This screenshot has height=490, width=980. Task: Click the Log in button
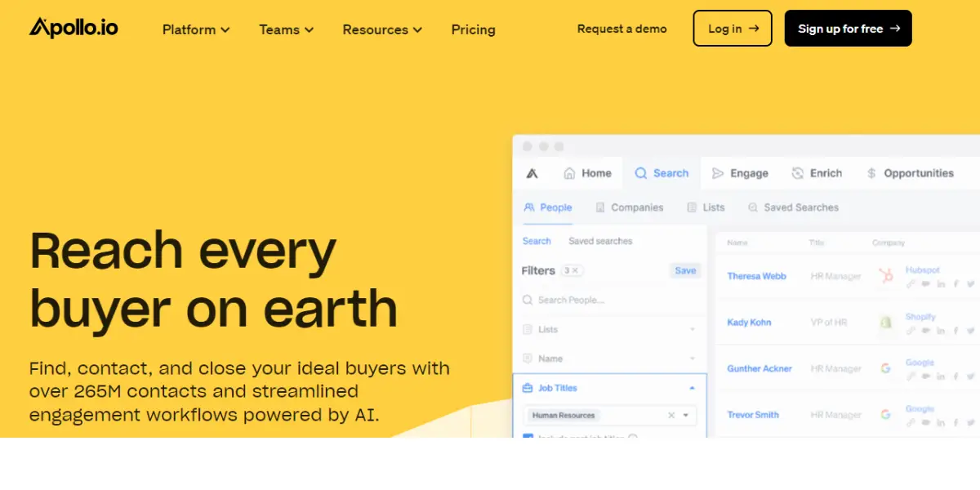733,29
